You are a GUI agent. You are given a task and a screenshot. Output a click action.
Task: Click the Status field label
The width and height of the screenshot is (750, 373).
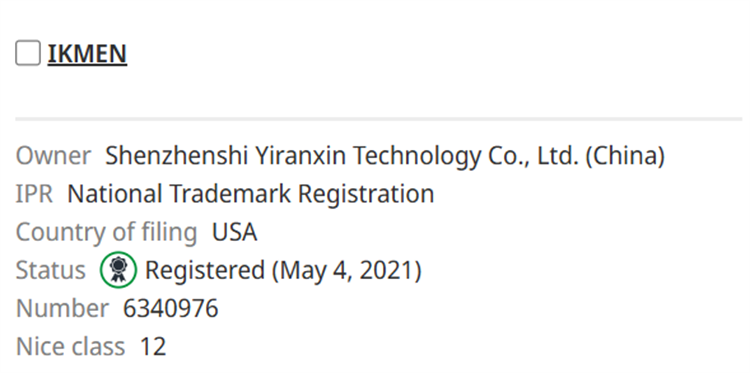tap(50, 270)
